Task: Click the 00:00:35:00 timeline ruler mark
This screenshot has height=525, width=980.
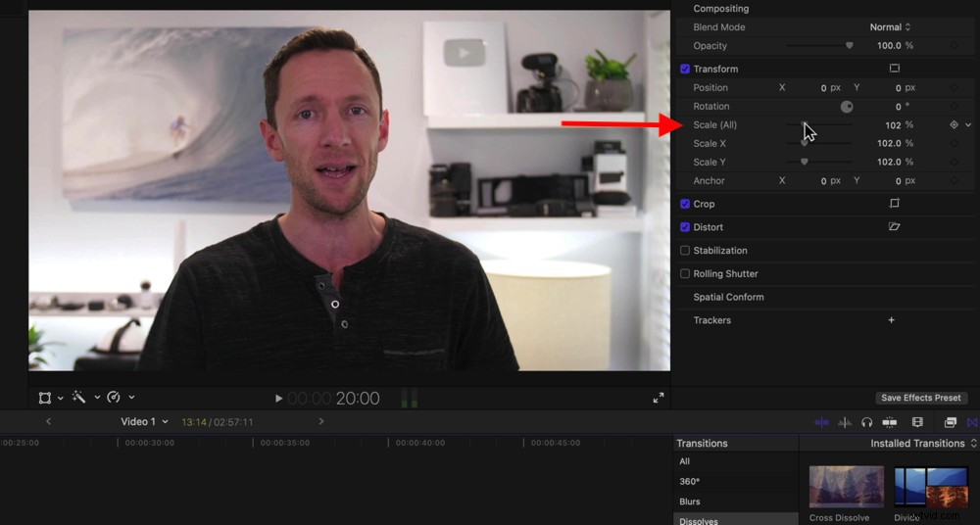Action: 284,443
